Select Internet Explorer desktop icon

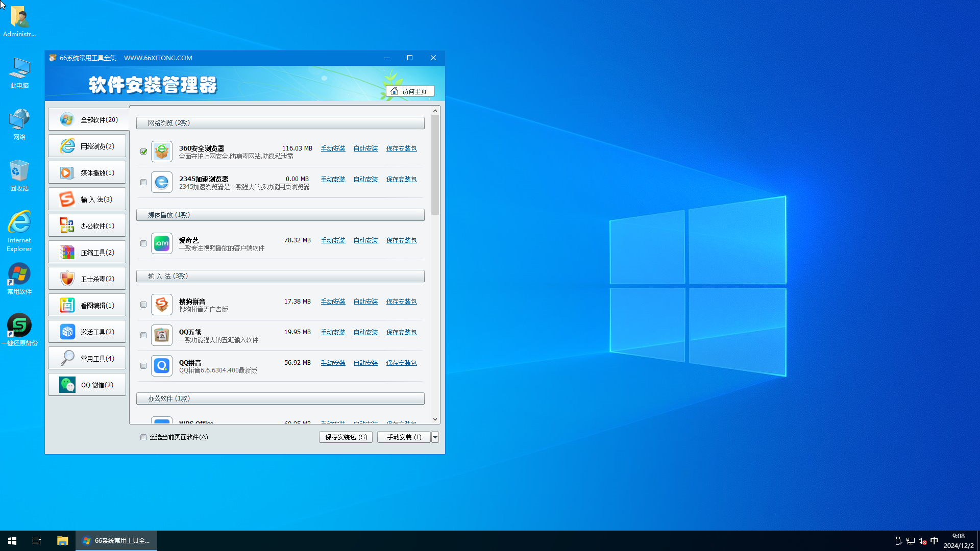tap(19, 231)
